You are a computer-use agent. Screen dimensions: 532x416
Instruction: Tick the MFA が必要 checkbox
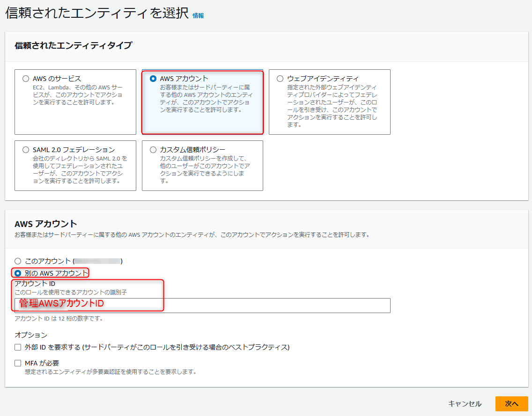(18, 363)
